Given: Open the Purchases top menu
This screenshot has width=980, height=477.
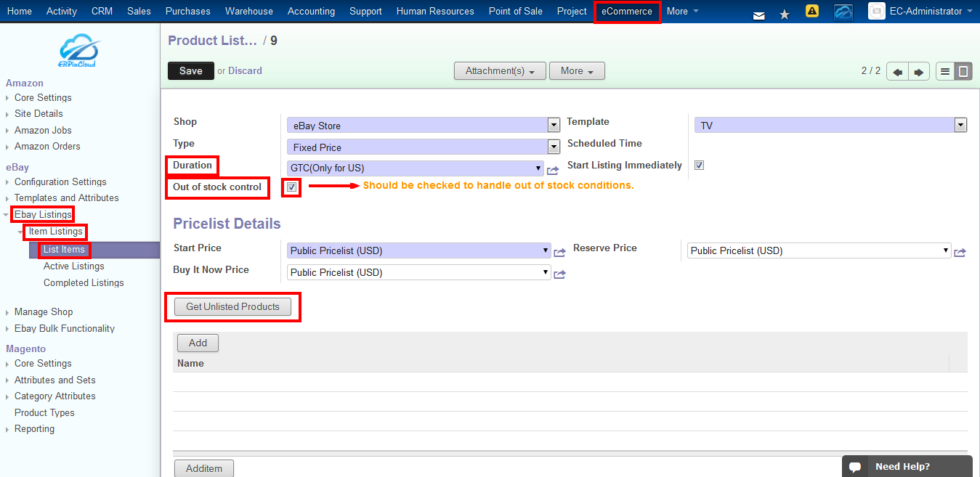Looking at the screenshot, I should pos(188,11).
